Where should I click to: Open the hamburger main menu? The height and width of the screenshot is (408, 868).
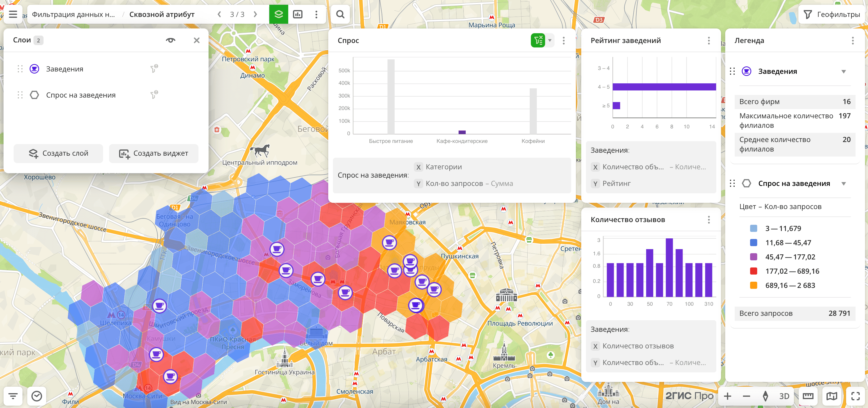coord(13,14)
